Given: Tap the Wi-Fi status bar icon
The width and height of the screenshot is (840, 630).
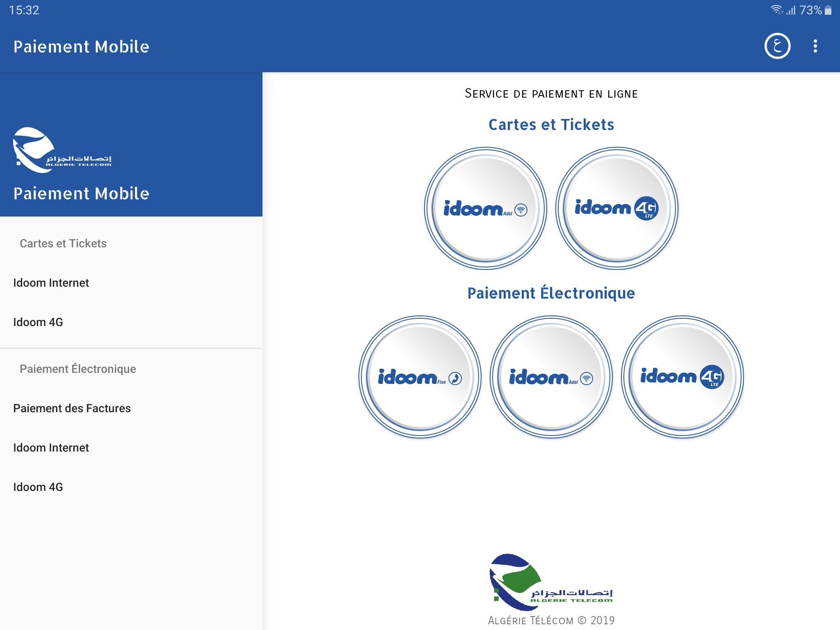Looking at the screenshot, I should click(x=776, y=10).
